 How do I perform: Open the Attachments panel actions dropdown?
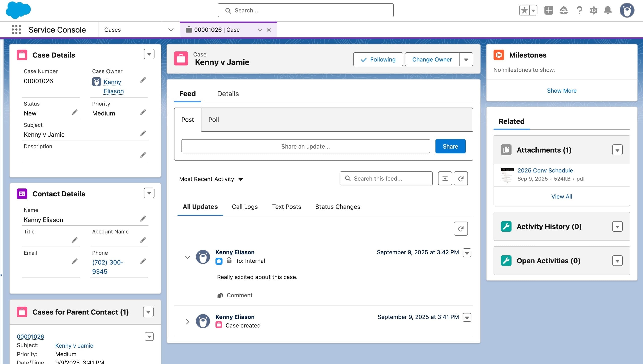[x=618, y=150]
